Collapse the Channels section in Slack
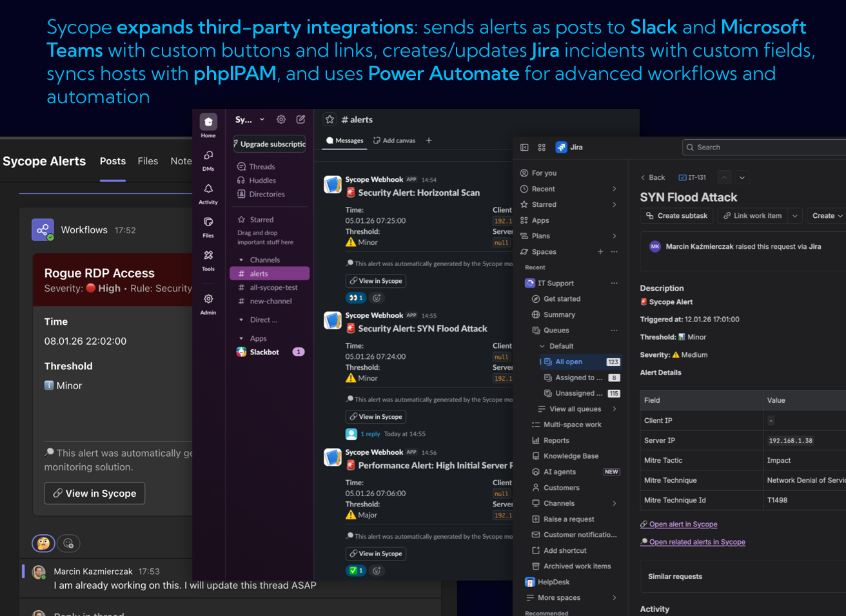The height and width of the screenshot is (616, 846). (241, 260)
